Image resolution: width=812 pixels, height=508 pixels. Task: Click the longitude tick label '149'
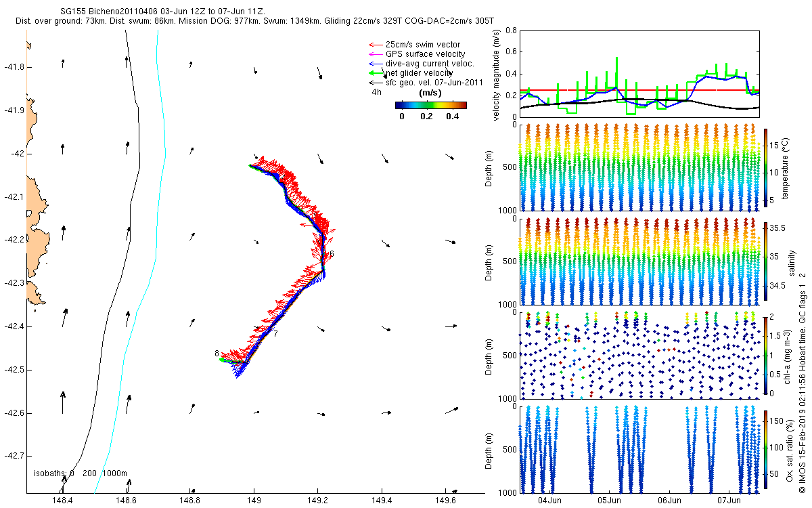tap(254, 501)
